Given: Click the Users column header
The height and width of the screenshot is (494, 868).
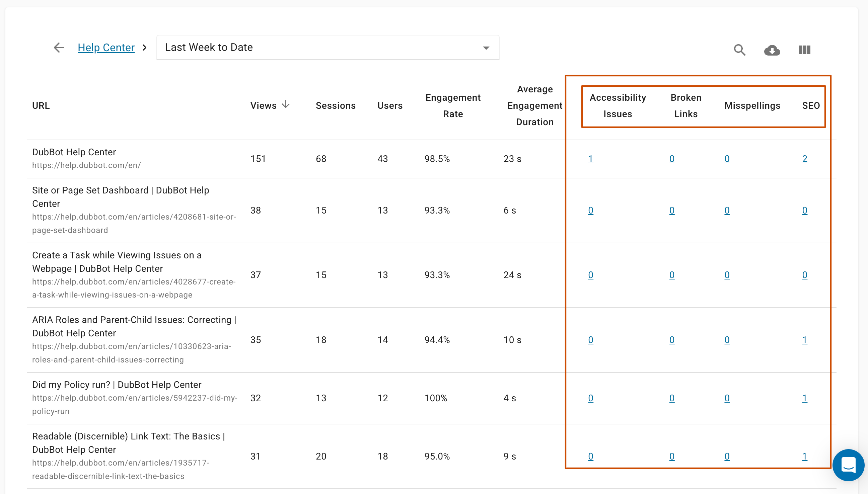Looking at the screenshot, I should (390, 105).
